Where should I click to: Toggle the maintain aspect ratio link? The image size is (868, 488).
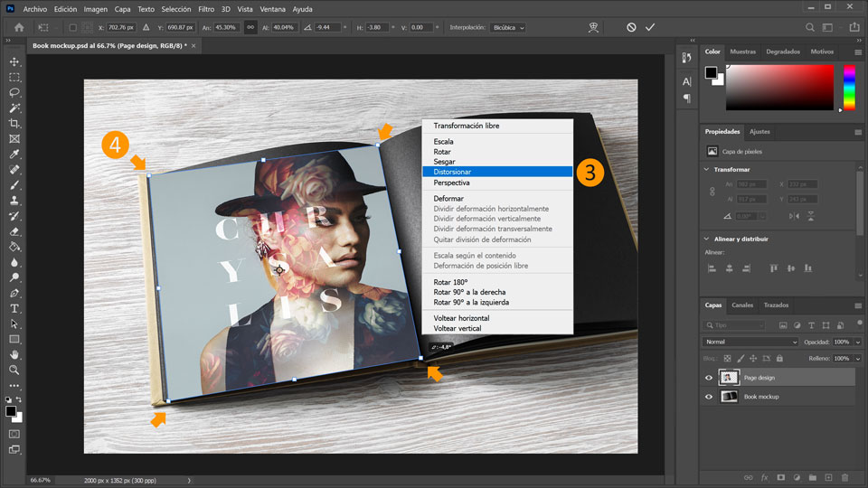click(x=250, y=27)
